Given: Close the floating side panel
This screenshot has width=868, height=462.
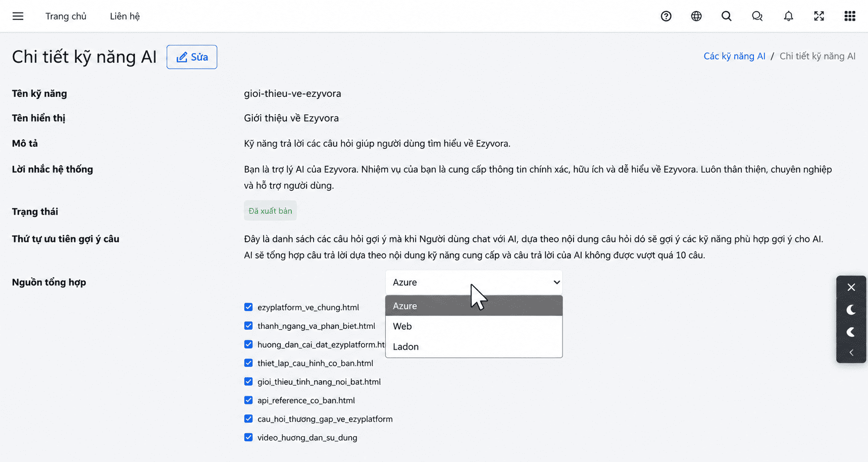Looking at the screenshot, I should click(x=851, y=287).
